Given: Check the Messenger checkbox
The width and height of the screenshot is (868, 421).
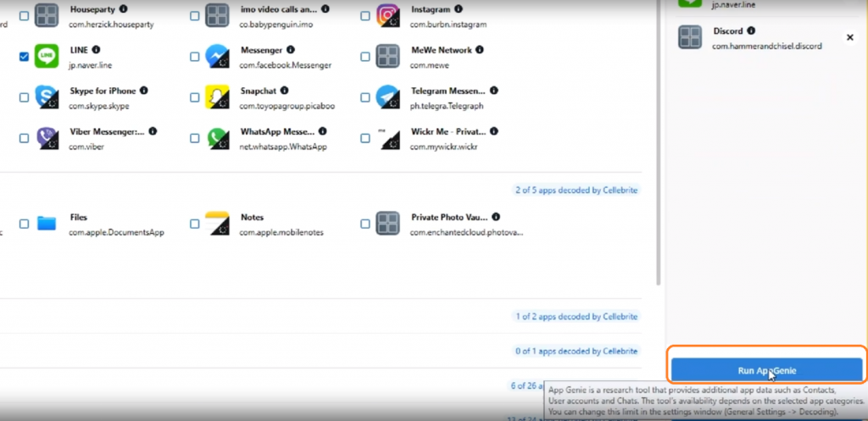Looking at the screenshot, I should [194, 57].
